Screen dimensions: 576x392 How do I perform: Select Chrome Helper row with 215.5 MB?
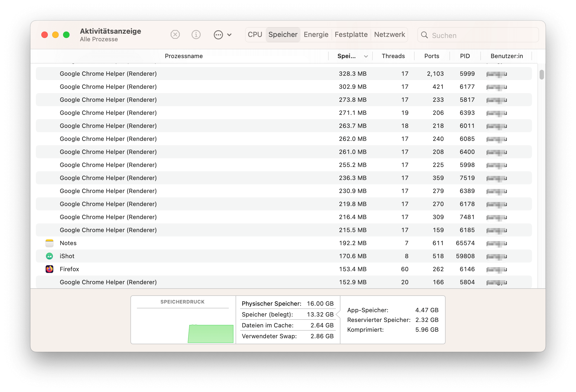284,230
